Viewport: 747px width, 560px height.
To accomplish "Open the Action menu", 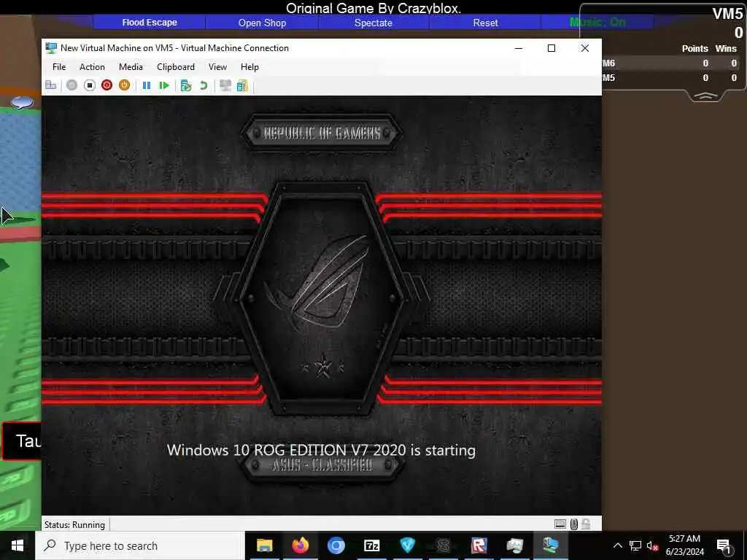I will pos(92,66).
